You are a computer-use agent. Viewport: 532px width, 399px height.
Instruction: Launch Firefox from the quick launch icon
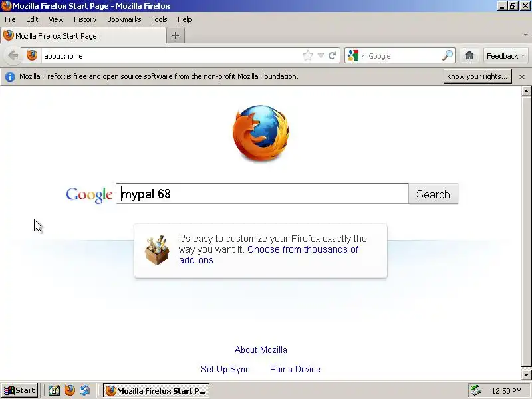[70, 390]
